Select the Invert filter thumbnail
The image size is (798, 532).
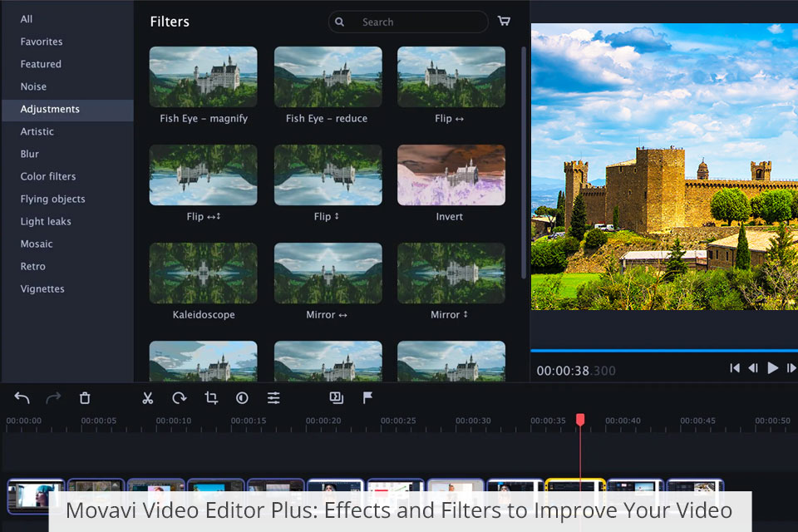coord(451,175)
